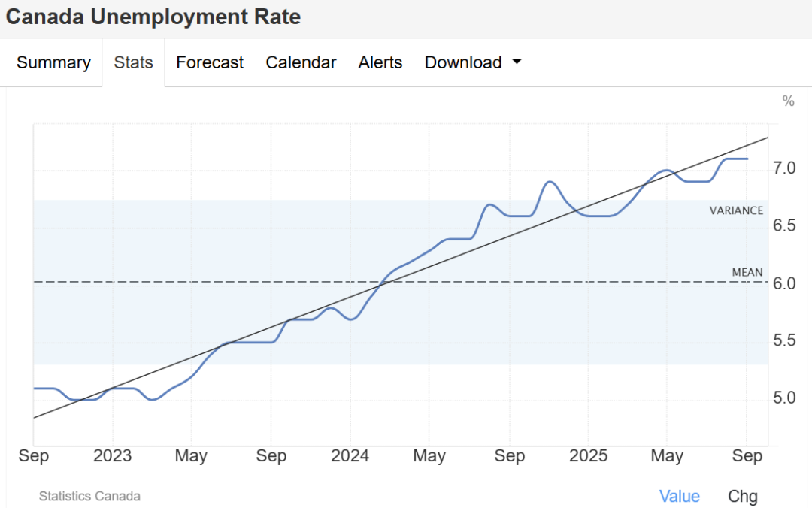Go to the Calendar tab
This screenshot has width=812, height=508.
pos(301,63)
